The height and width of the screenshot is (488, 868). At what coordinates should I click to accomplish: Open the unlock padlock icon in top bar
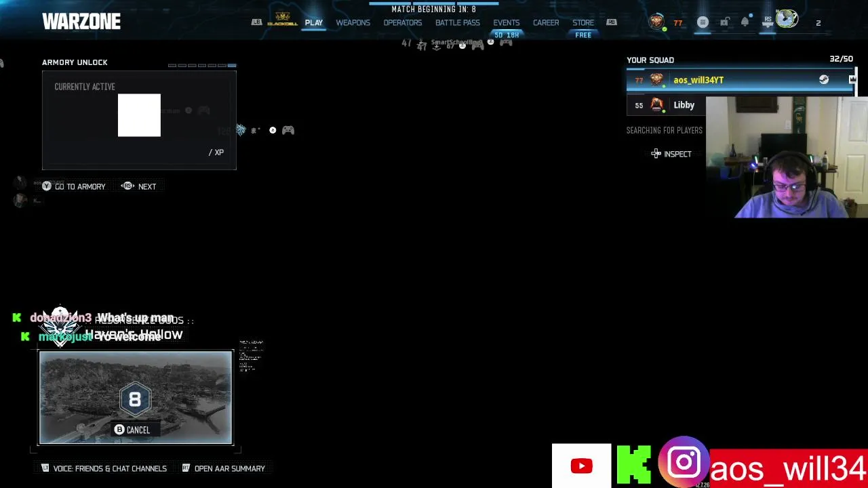[724, 22]
